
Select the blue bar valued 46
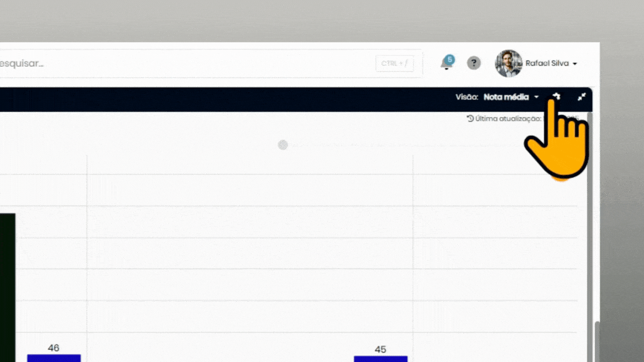tap(54, 358)
